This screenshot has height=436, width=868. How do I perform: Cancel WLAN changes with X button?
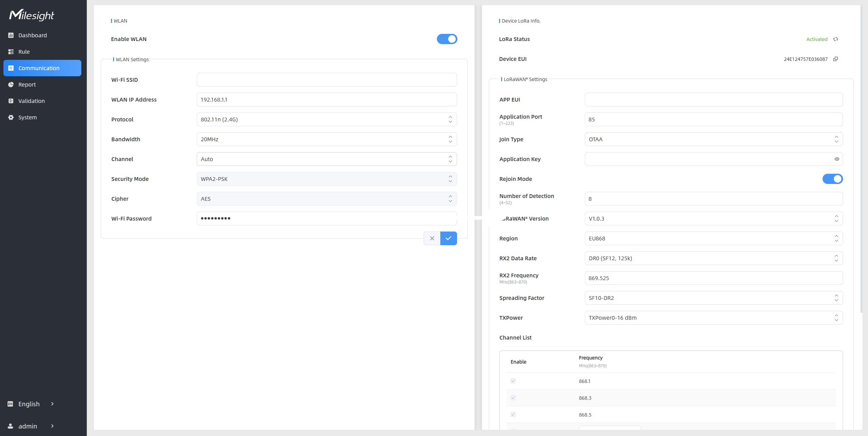pyautogui.click(x=432, y=238)
